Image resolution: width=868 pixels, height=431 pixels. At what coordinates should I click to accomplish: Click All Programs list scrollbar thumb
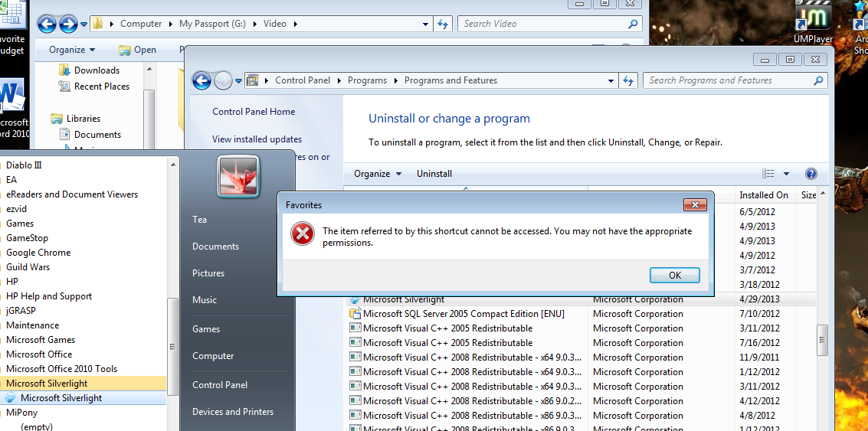[172, 346]
